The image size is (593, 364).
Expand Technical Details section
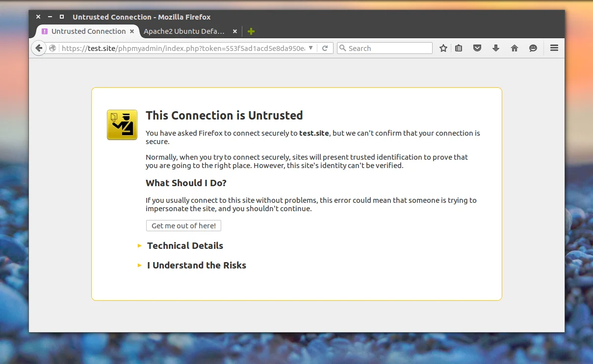click(x=185, y=245)
